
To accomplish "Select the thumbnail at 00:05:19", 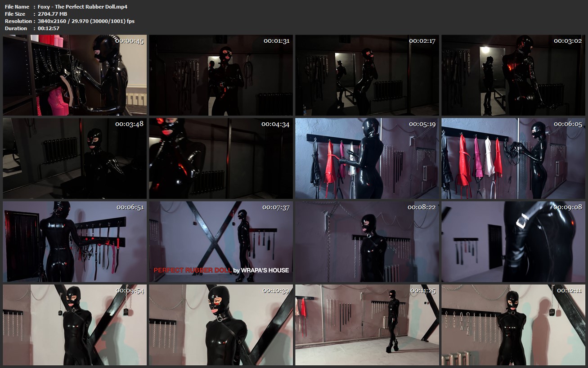I will click(367, 158).
